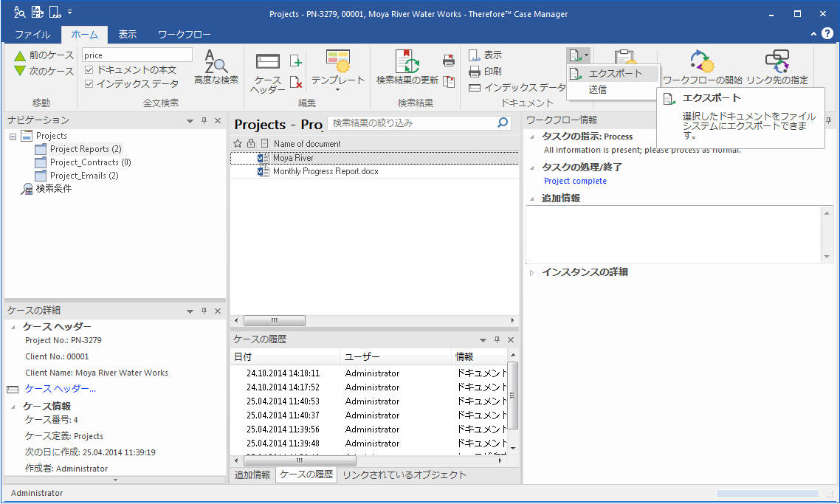Viewport: 840px width, 504px height.
Task: Open the export dropdown button in ribbon
Action: click(x=579, y=55)
